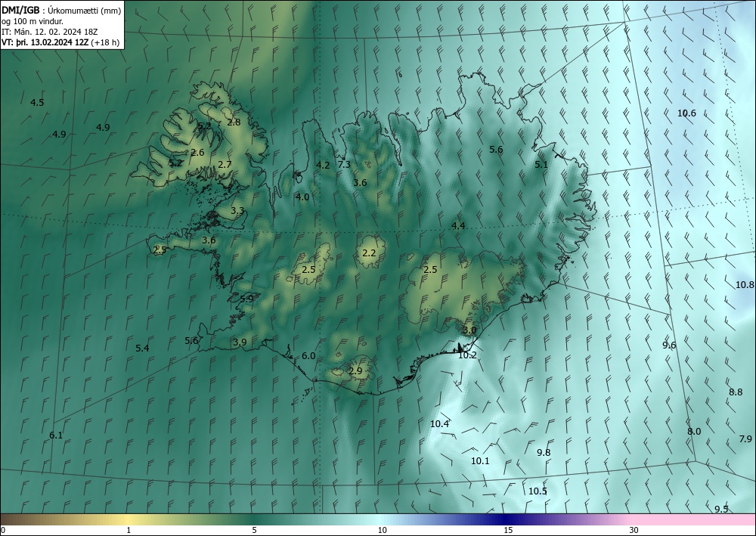
Task: Click the value 3.9 on the map
Action: pos(240,342)
